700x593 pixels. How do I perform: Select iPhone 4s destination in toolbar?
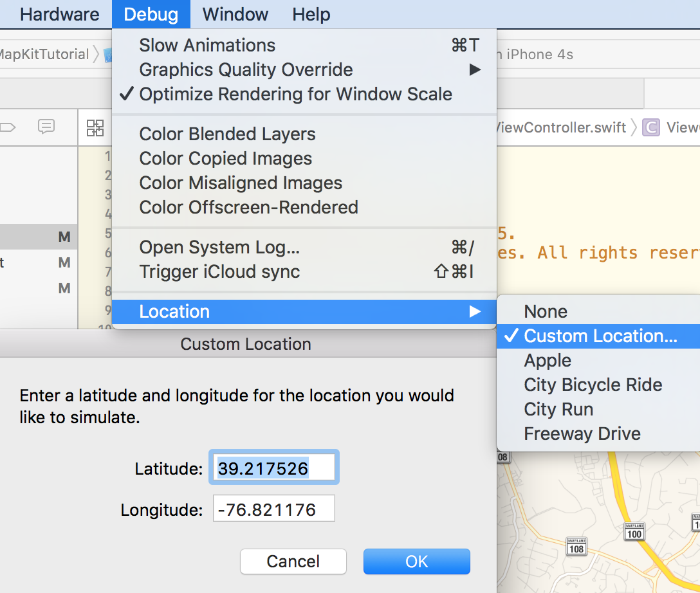(540, 55)
